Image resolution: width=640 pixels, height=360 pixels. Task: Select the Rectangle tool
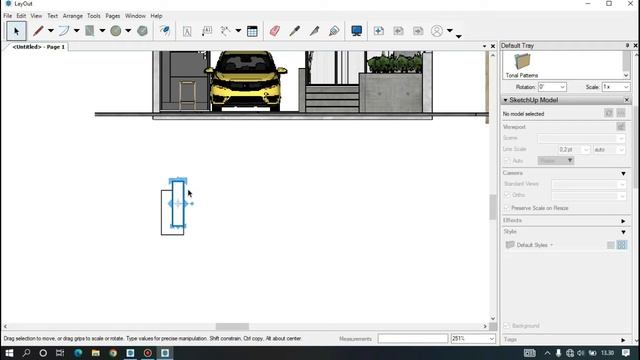(x=90, y=31)
